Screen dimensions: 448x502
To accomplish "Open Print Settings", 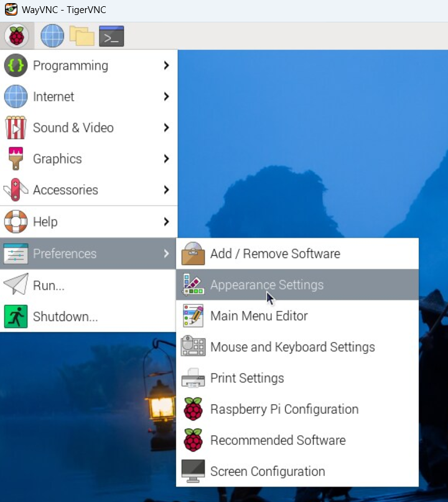I will [297, 378].
